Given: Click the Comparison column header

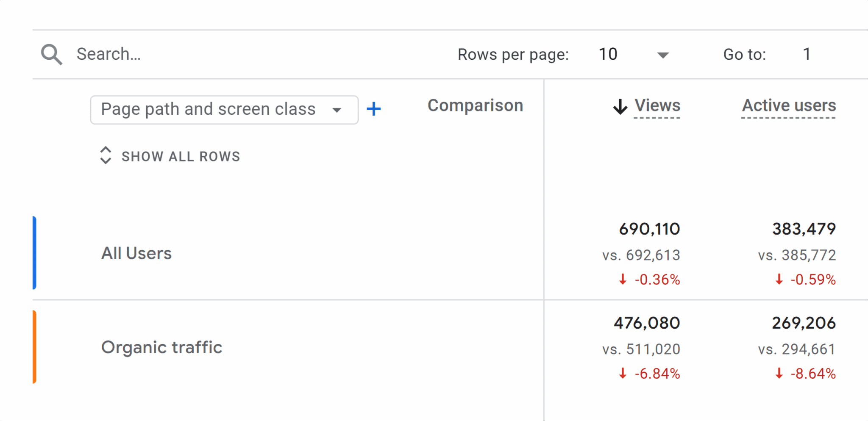Looking at the screenshot, I should (475, 105).
